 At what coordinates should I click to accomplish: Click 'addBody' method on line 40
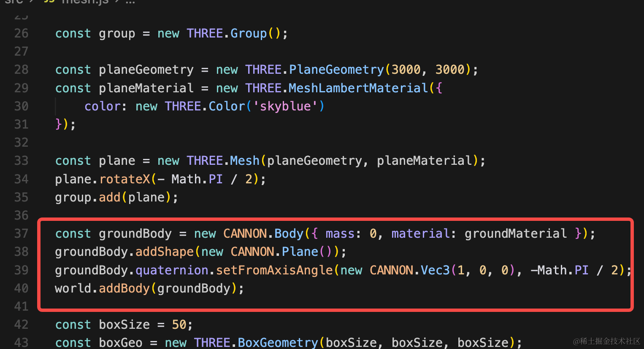[x=124, y=288]
